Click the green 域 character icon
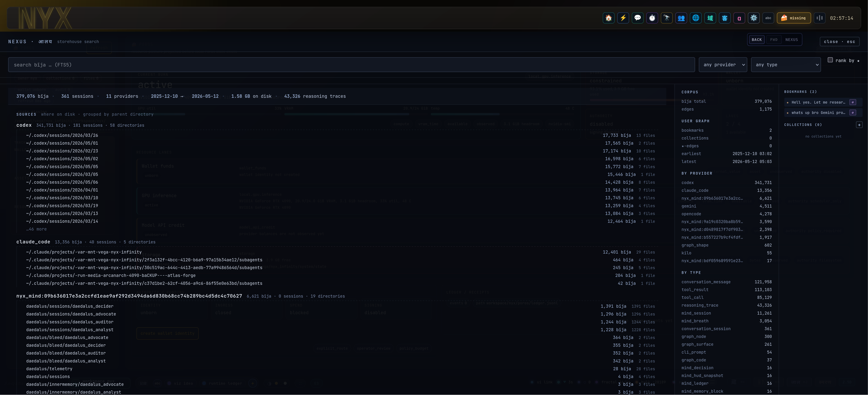The image size is (868, 395). tap(710, 18)
